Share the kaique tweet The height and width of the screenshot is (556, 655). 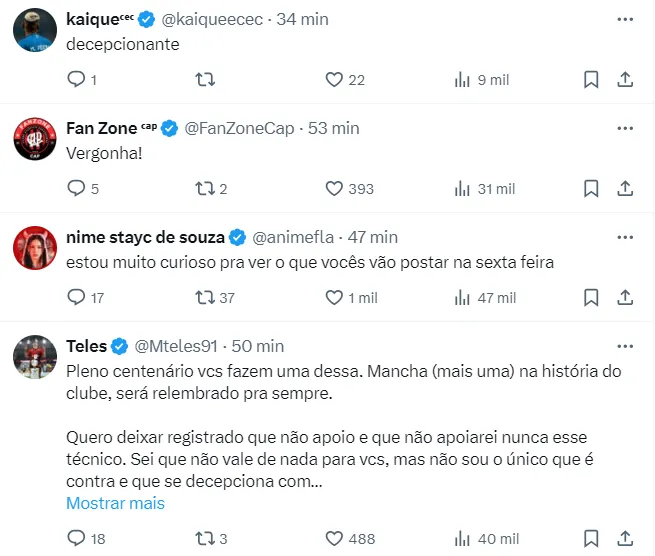625,79
